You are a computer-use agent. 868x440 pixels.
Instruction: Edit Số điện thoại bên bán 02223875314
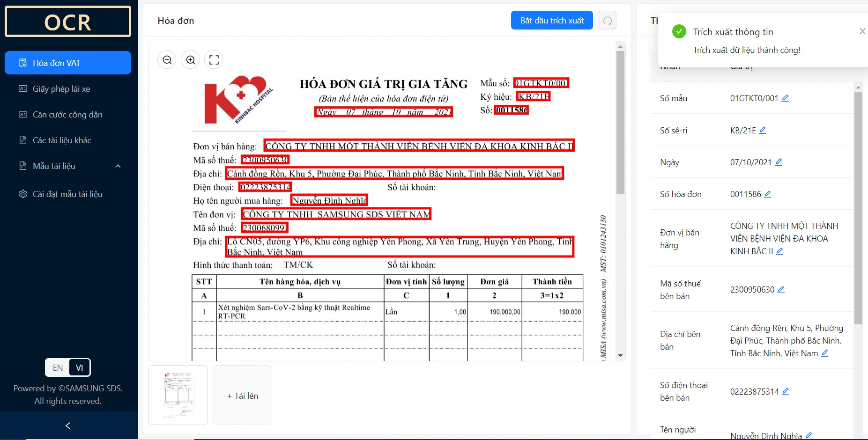[786, 391]
